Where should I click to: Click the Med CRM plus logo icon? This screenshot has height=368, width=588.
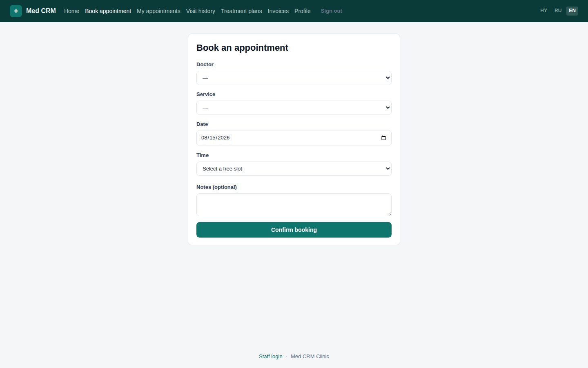(x=16, y=11)
